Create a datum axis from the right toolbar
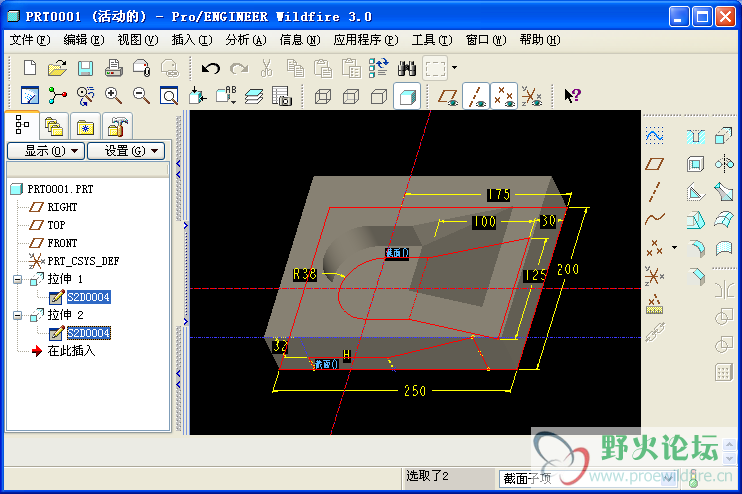 click(654, 192)
